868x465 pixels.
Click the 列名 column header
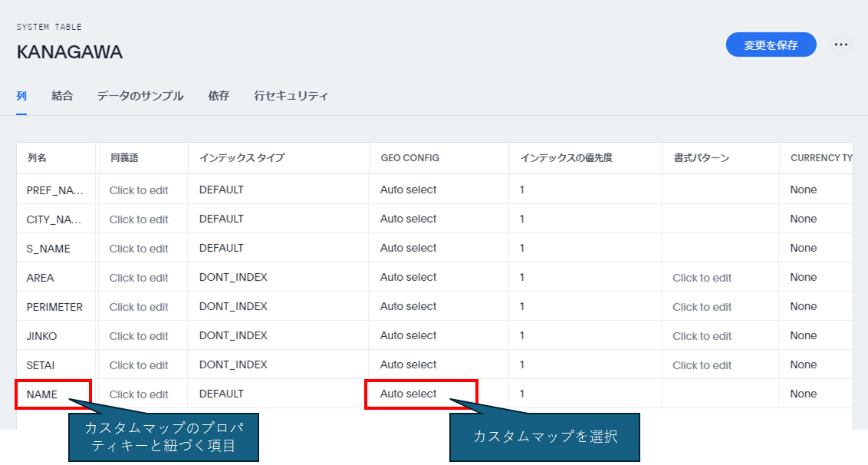(37, 158)
